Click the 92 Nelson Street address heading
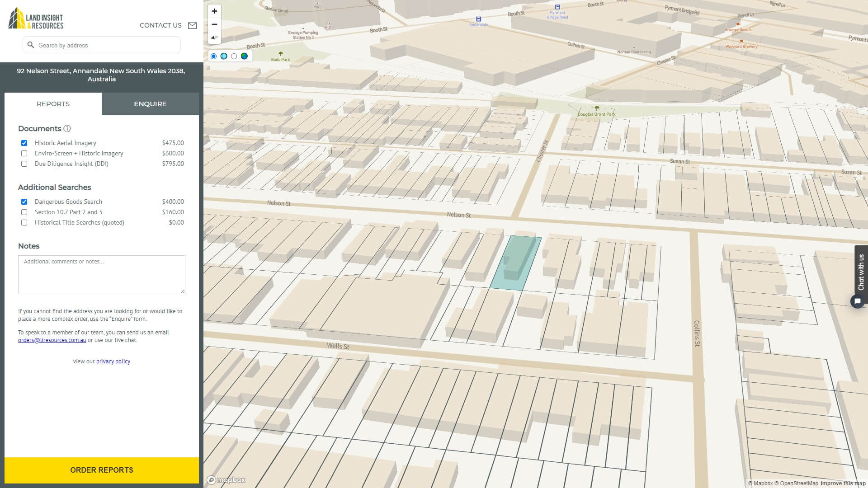The height and width of the screenshot is (488, 868). [101, 75]
